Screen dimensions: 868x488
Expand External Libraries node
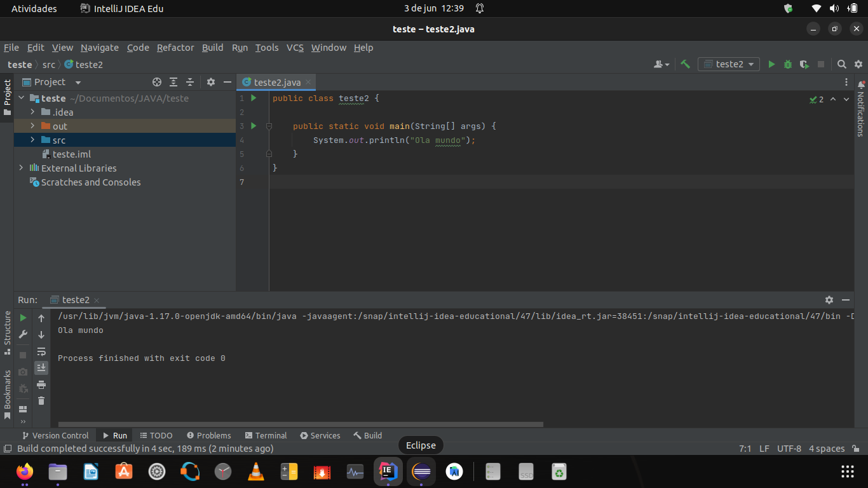(21, 168)
